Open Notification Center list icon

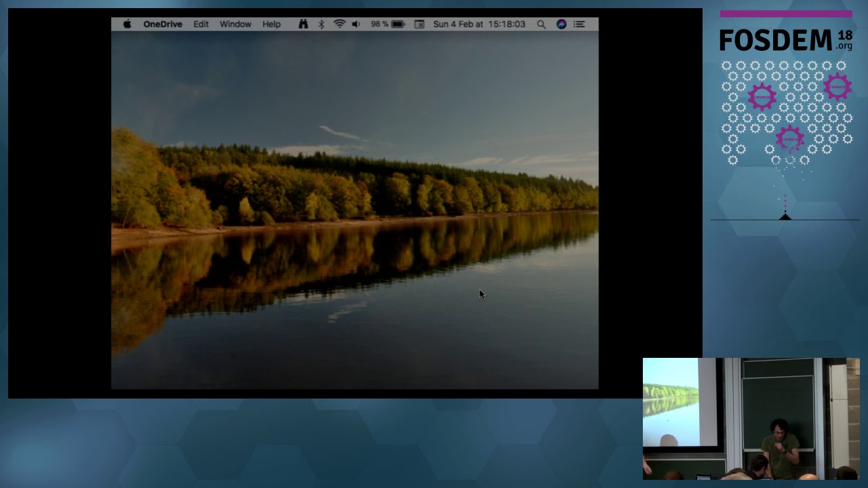point(579,24)
